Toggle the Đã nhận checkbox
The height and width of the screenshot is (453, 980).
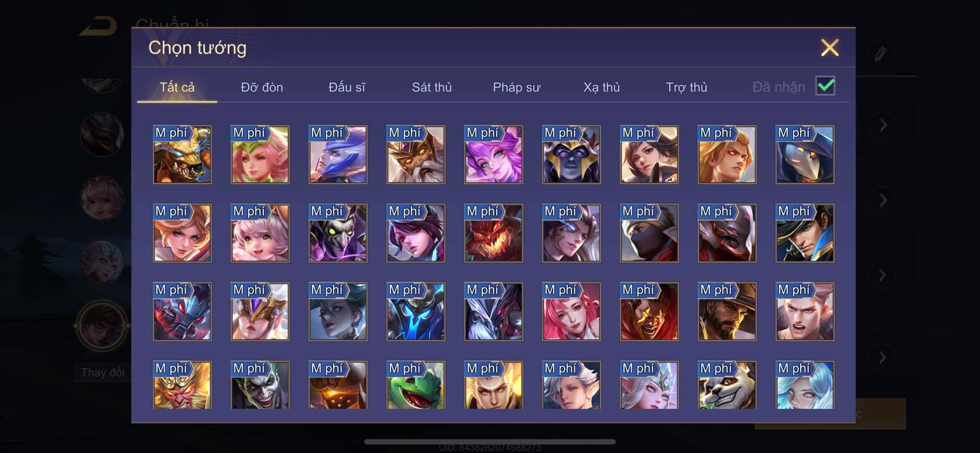(825, 86)
